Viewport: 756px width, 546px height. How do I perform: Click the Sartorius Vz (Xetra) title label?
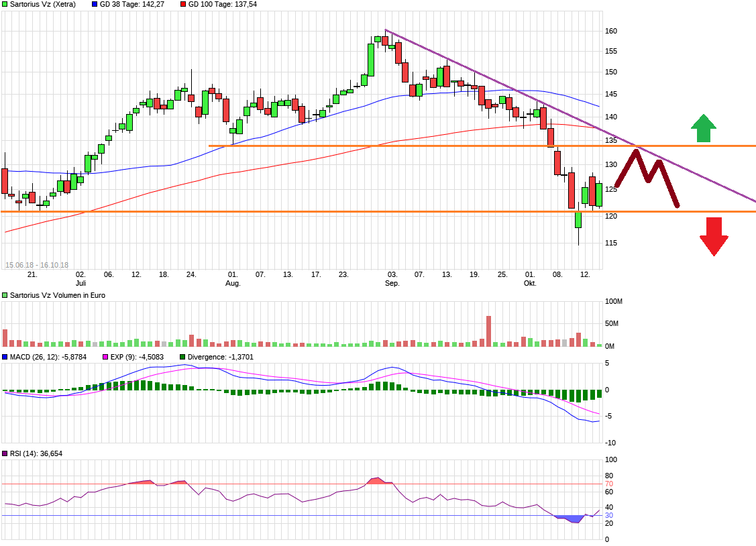(x=42, y=4)
